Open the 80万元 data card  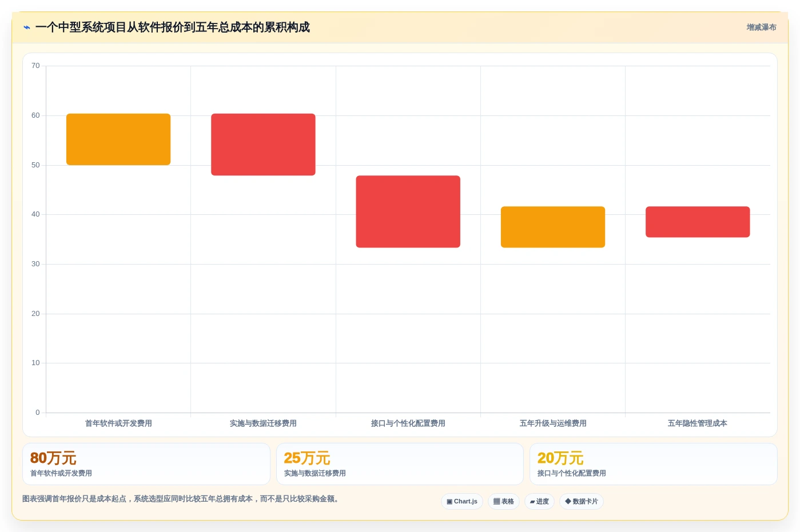click(146, 464)
